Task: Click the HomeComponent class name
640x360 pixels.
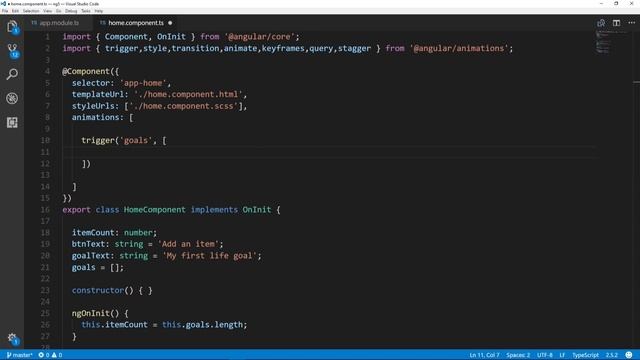Action: [155, 210]
